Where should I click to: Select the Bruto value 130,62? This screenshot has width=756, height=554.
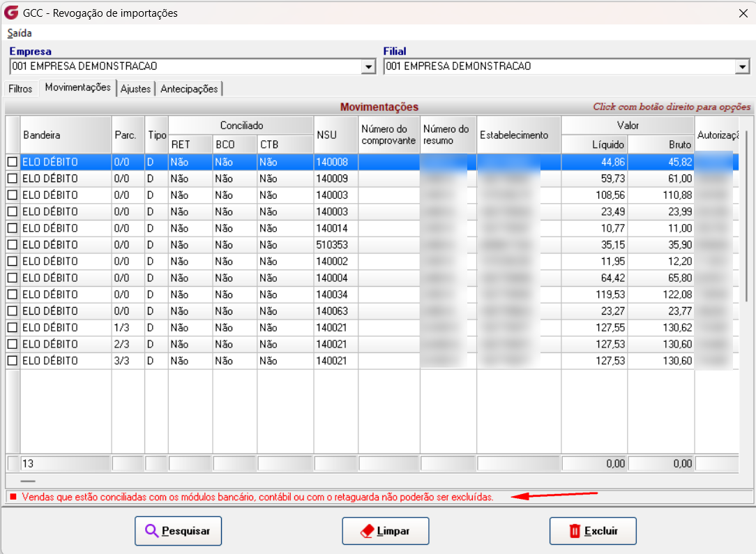pos(660,328)
